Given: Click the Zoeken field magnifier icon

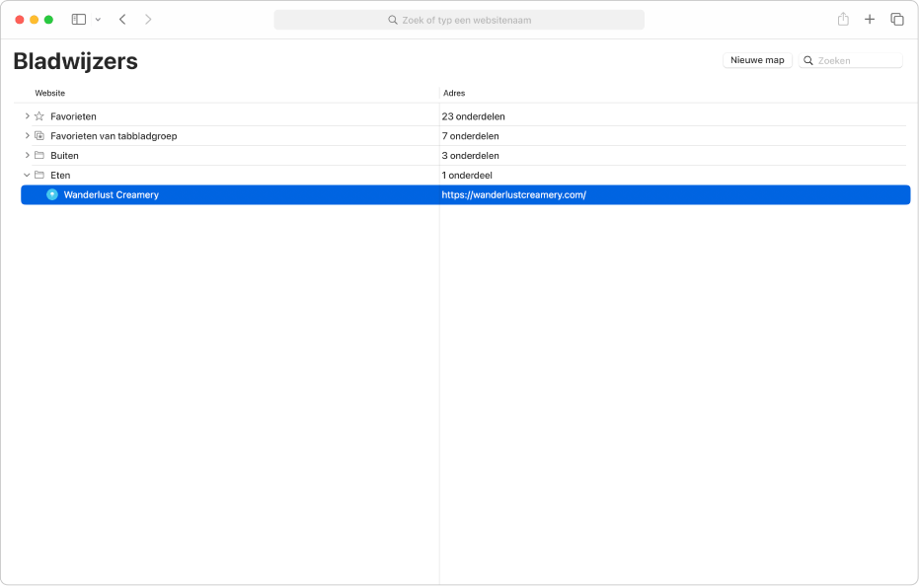Looking at the screenshot, I should pyautogui.click(x=808, y=60).
